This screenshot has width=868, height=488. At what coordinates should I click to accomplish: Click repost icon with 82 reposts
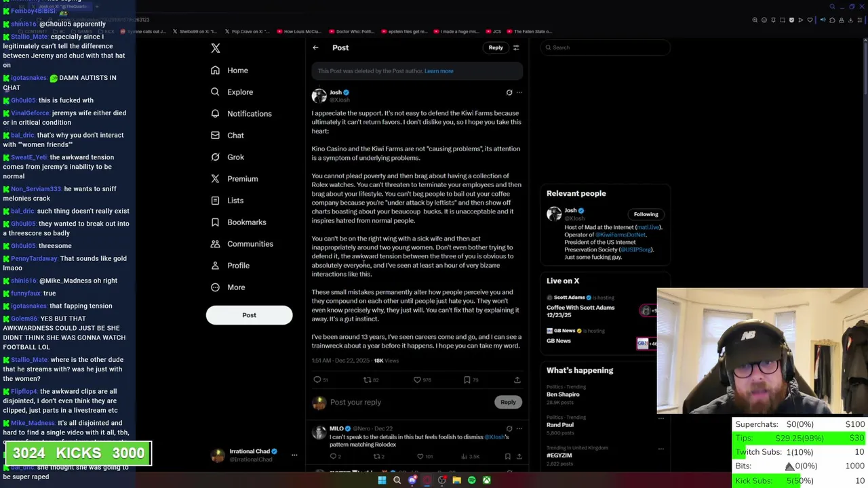click(368, 380)
